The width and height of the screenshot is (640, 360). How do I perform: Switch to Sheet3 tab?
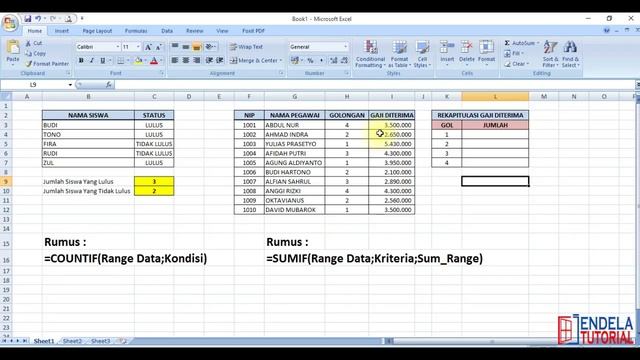(x=100, y=341)
